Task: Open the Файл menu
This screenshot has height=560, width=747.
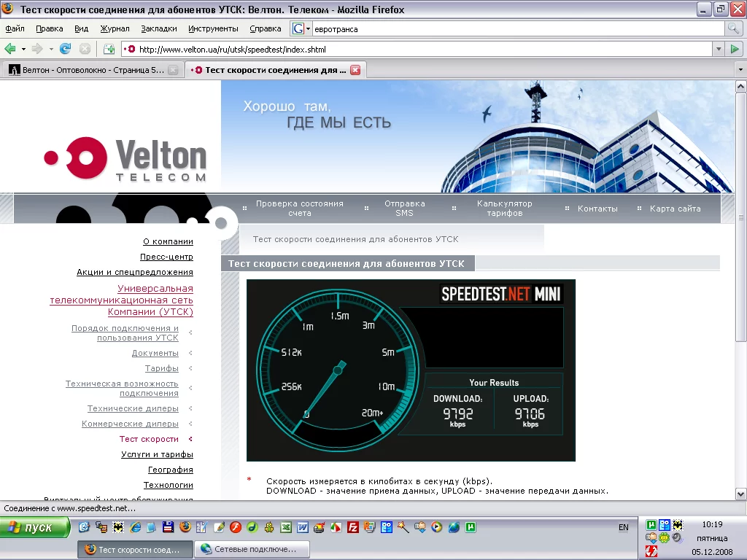Action: click(15, 28)
